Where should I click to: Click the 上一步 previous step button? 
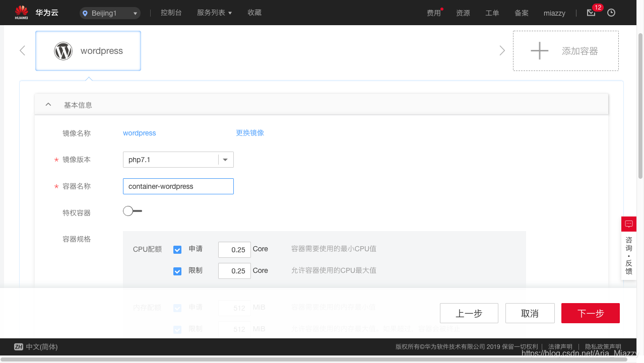tap(469, 313)
